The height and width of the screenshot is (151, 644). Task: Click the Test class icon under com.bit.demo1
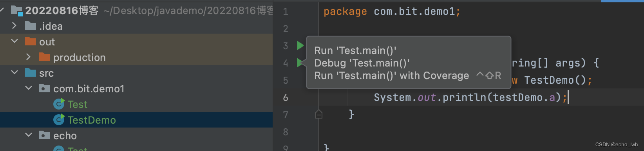point(59,104)
